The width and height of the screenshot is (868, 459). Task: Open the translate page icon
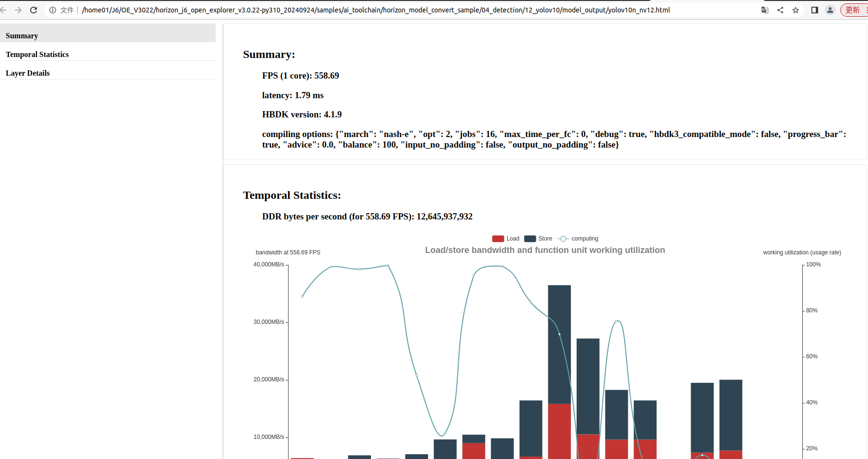765,10
